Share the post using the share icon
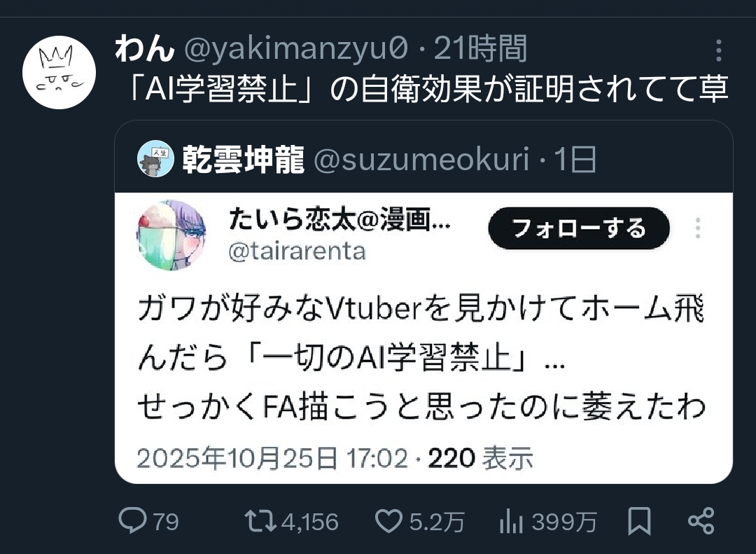 (701, 521)
